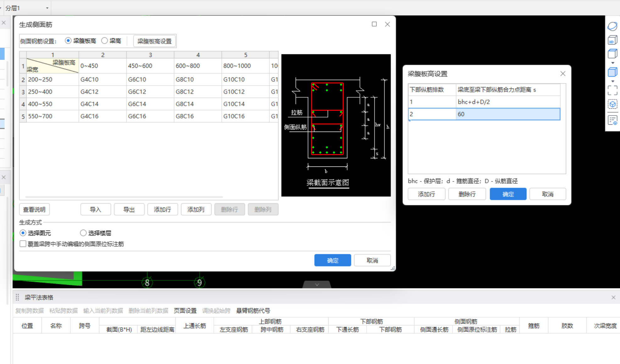Click the disabled 删除列 button

[x=263, y=209]
